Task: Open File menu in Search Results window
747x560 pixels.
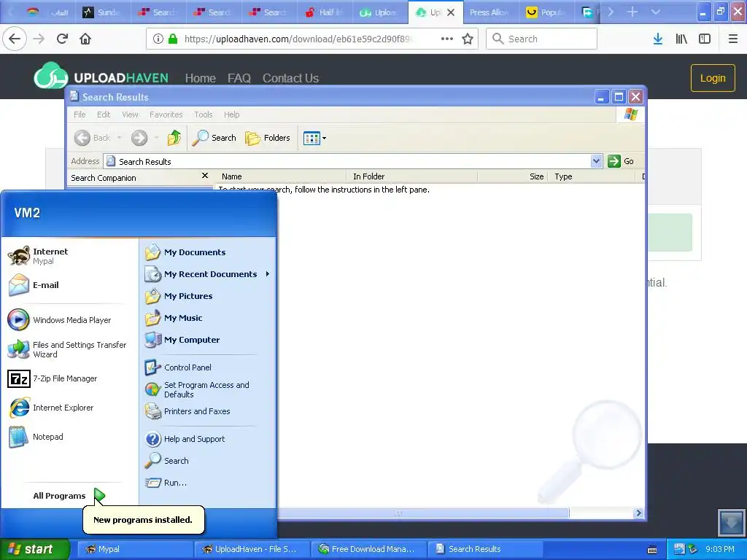Action: (80, 114)
